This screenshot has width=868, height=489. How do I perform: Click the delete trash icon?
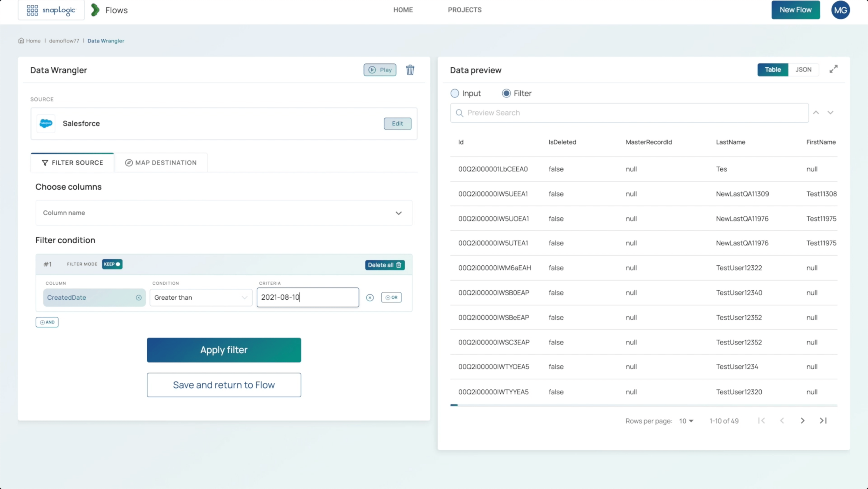click(x=410, y=70)
